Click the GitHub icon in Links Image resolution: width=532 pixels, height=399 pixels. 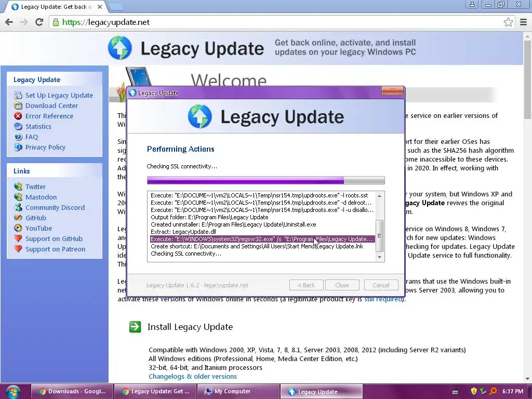pos(18,218)
